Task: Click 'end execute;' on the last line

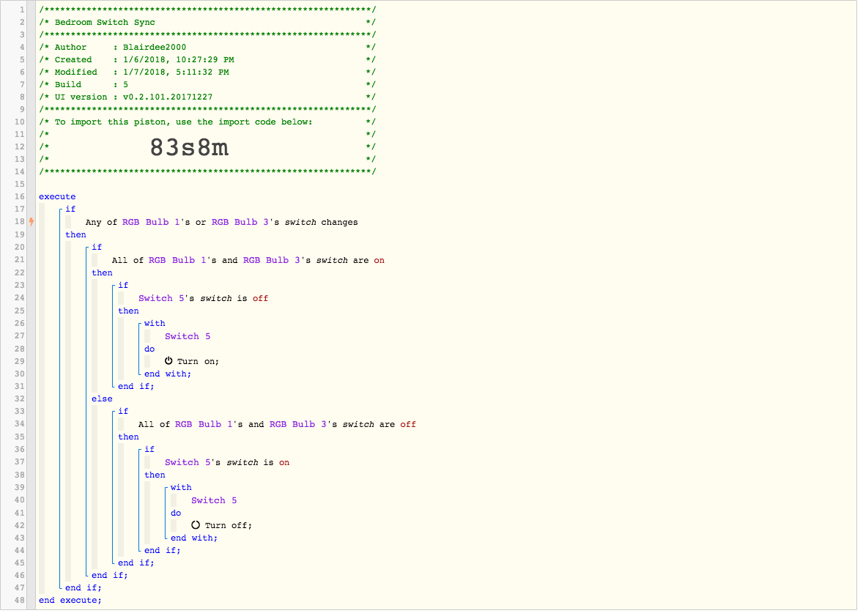Action: click(x=70, y=601)
